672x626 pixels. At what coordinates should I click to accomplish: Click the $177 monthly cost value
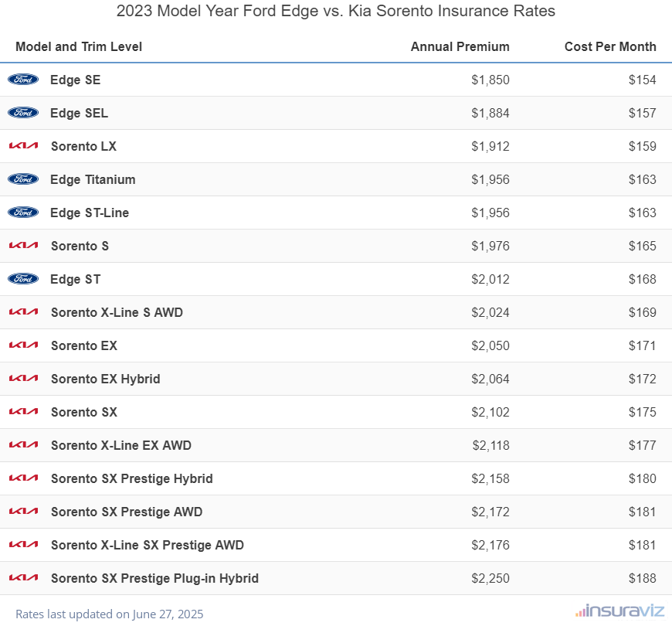[x=642, y=445]
